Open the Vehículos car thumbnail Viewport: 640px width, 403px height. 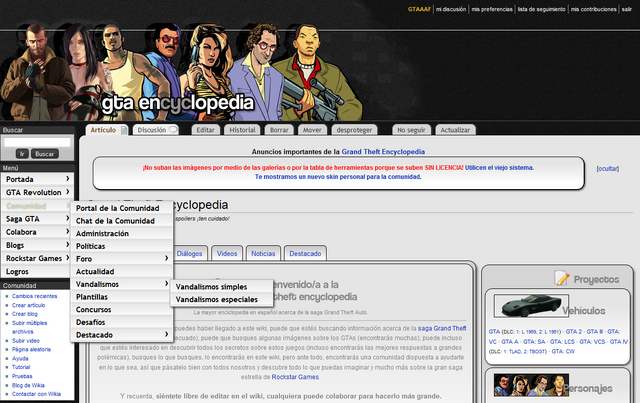click(531, 305)
